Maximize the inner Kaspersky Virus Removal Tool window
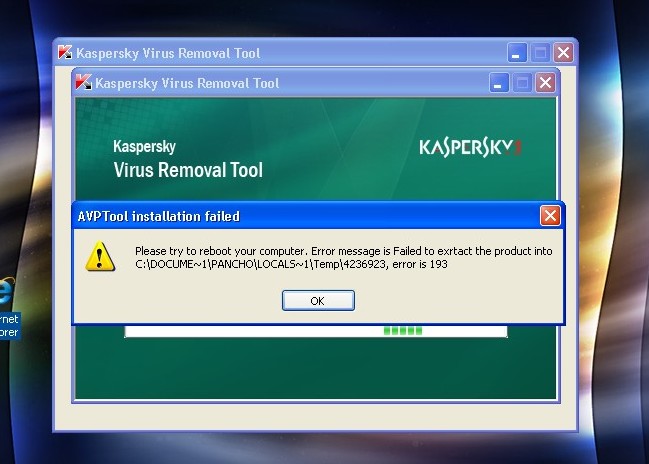This screenshot has width=649, height=464. [522, 83]
